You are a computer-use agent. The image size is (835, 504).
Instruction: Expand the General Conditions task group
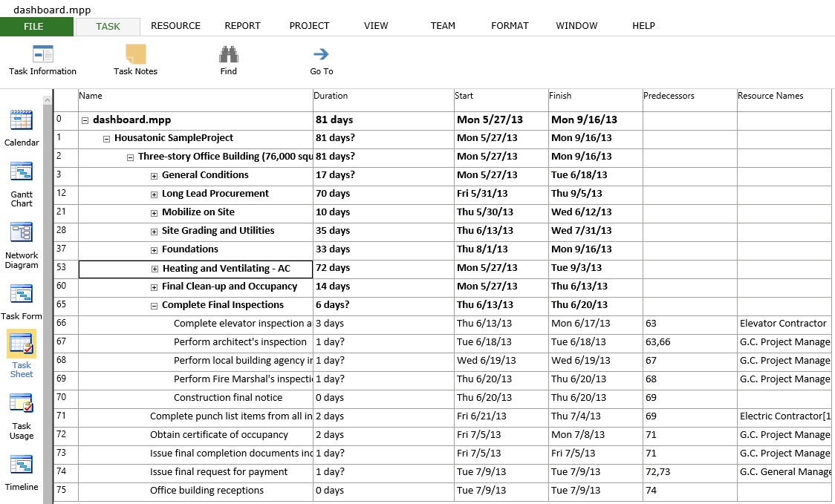point(153,175)
